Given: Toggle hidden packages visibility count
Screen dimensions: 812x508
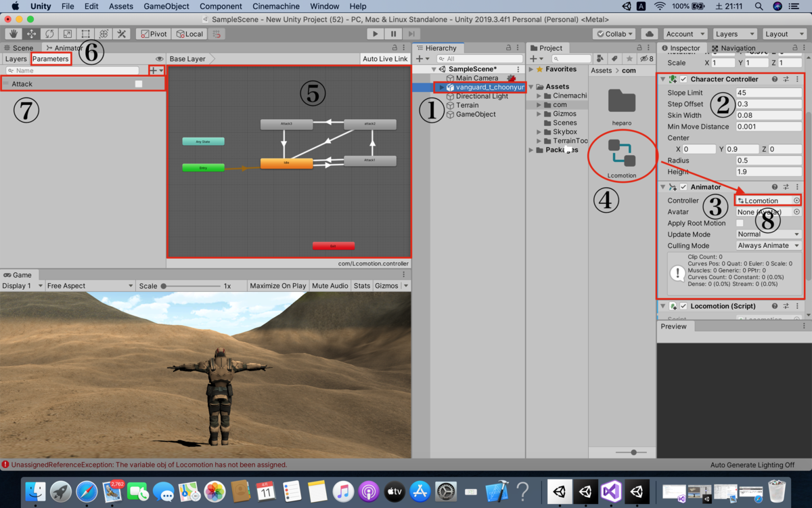Looking at the screenshot, I should [x=646, y=59].
